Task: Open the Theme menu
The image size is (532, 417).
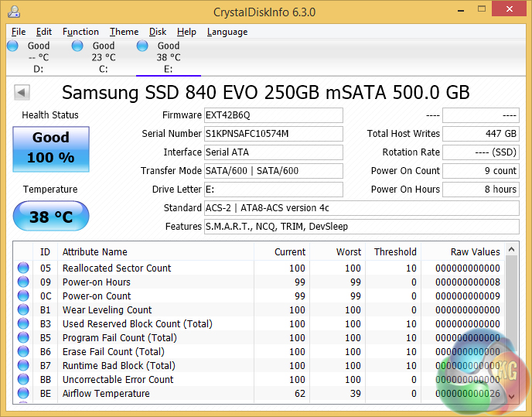Action: (x=124, y=32)
